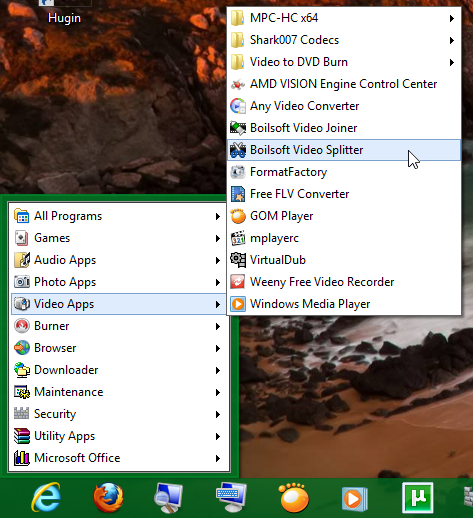Click the mplayerc 321 icon
The height and width of the screenshot is (518, 473).
(x=238, y=238)
